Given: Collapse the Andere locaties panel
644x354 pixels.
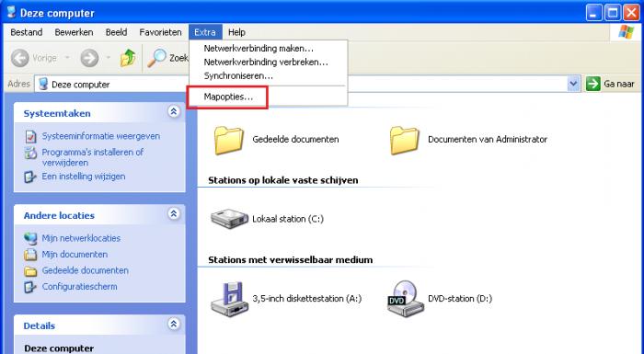Looking at the screenshot, I should [174, 214].
